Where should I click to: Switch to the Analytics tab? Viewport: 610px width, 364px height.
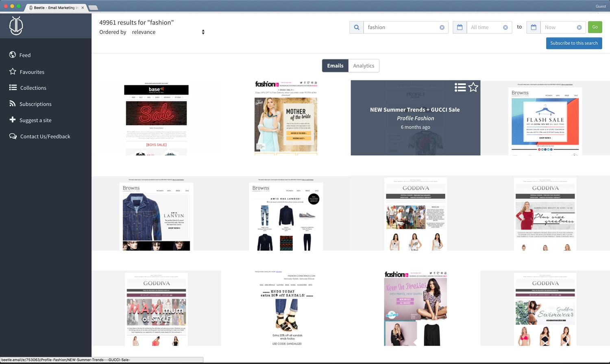[x=364, y=66]
